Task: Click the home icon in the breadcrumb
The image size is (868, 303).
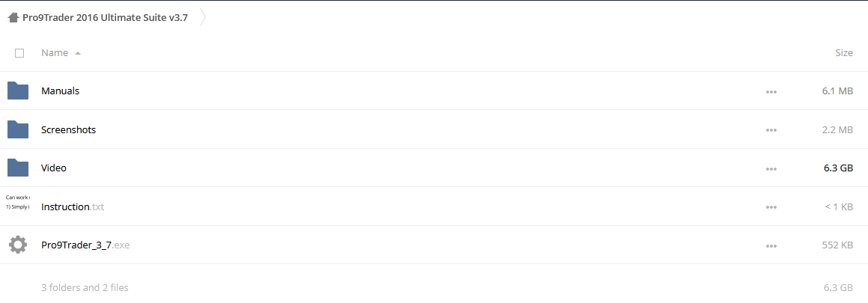Action: tap(13, 18)
